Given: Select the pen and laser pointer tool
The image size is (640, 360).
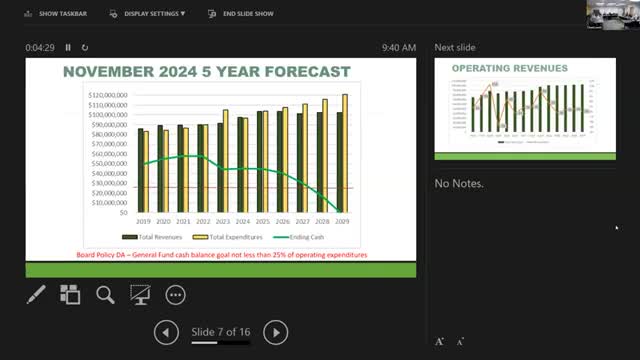Looking at the screenshot, I should (36, 294).
